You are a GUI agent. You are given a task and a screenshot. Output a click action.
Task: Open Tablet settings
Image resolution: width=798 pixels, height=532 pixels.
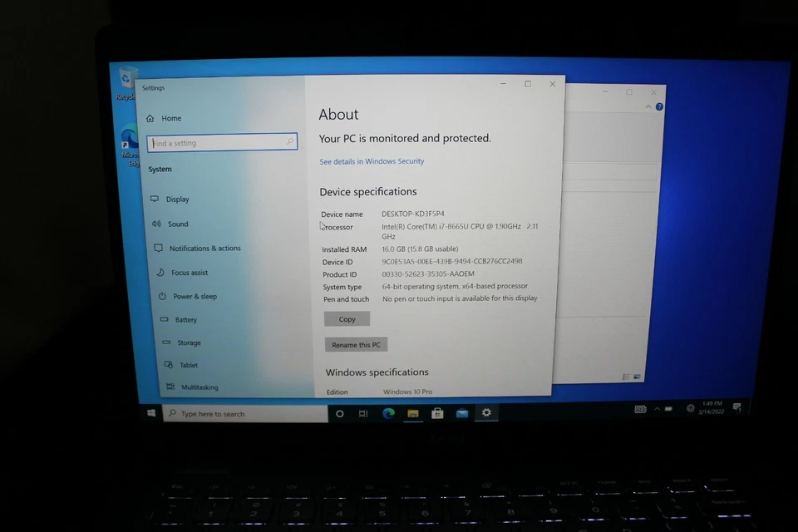pyautogui.click(x=181, y=365)
